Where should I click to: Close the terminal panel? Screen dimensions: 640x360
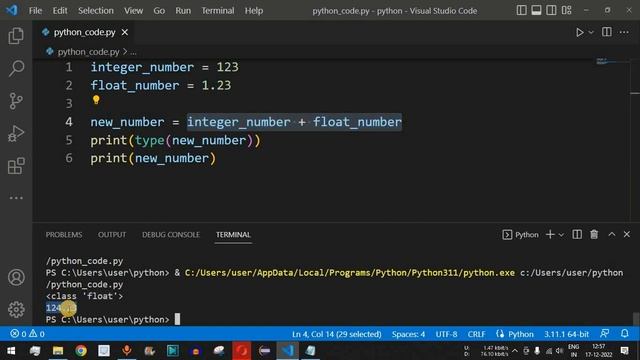coord(627,234)
